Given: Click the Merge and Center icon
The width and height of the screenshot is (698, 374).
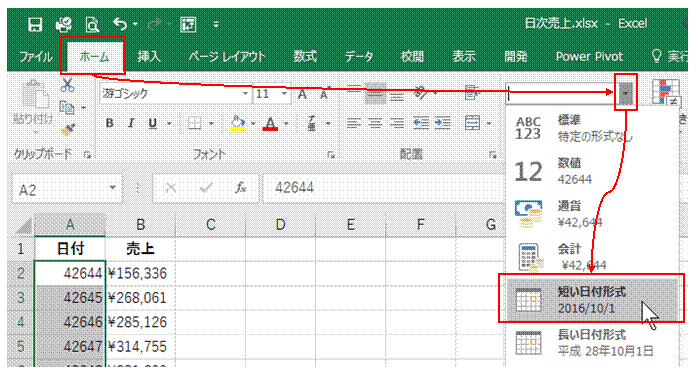Looking at the screenshot, I should (x=473, y=123).
